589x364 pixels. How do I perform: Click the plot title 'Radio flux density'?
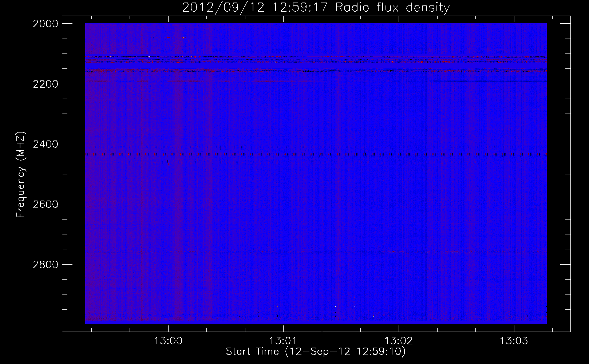coord(392,8)
